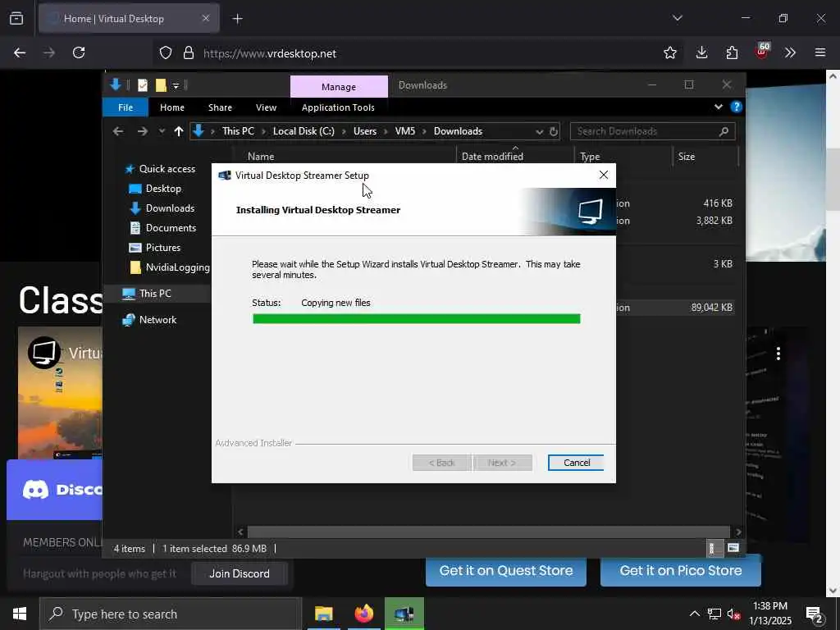Open Explorer help question mark icon

pos(737,107)
